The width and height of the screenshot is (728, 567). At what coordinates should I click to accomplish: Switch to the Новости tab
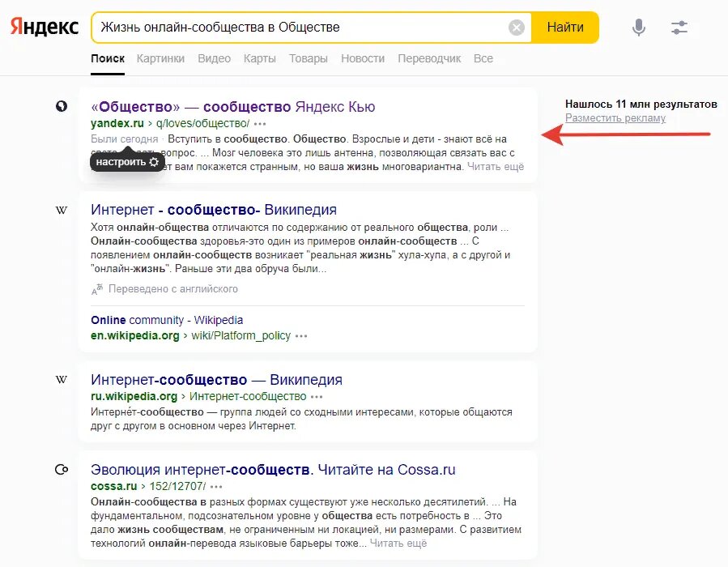pos(363,58)
